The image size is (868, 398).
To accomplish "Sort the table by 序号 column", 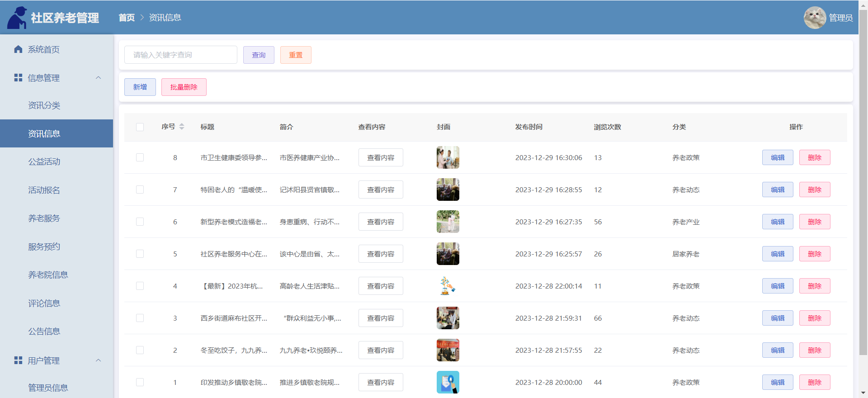I will pyautogui.click(x=182, y=127).
